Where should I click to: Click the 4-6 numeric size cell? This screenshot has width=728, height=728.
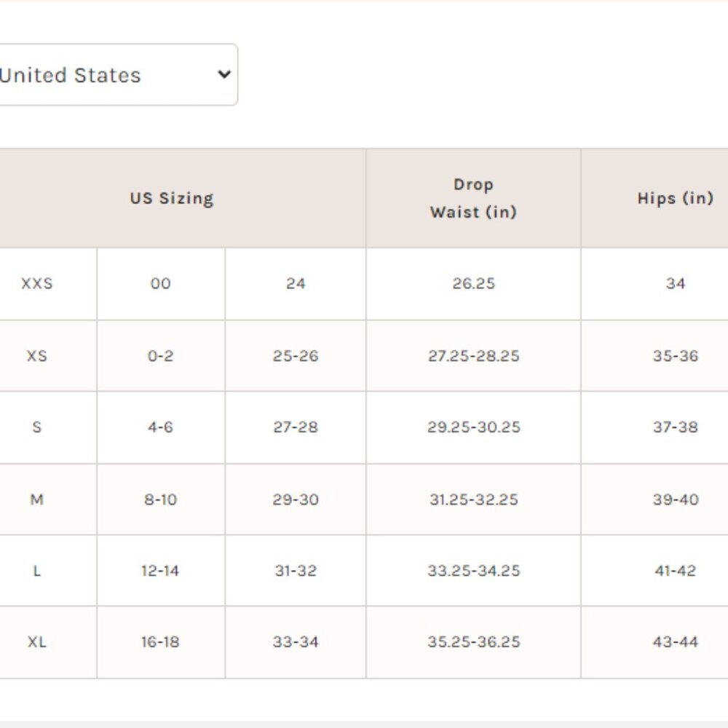click(x=160, y=427)
